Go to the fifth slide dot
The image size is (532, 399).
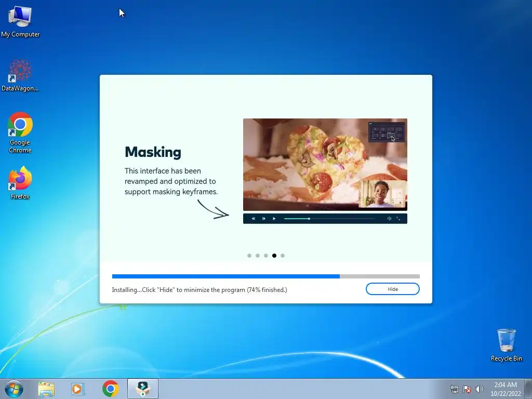coord(283,256)
